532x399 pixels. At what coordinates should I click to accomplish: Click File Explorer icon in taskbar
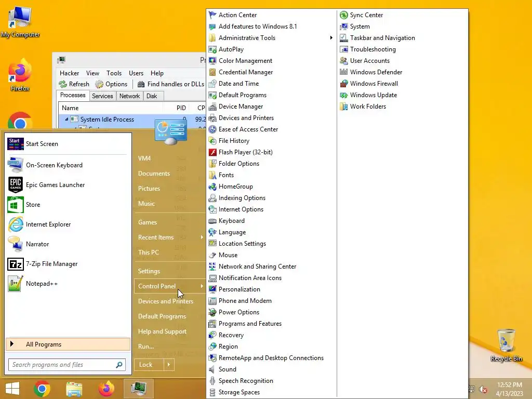coord(74,389)
